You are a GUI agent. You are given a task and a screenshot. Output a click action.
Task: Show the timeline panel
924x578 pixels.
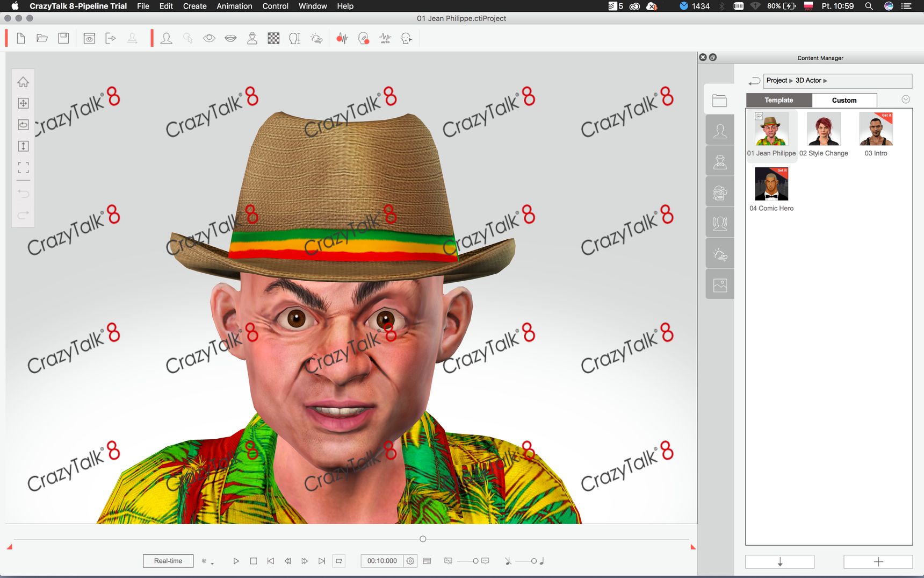427,561
